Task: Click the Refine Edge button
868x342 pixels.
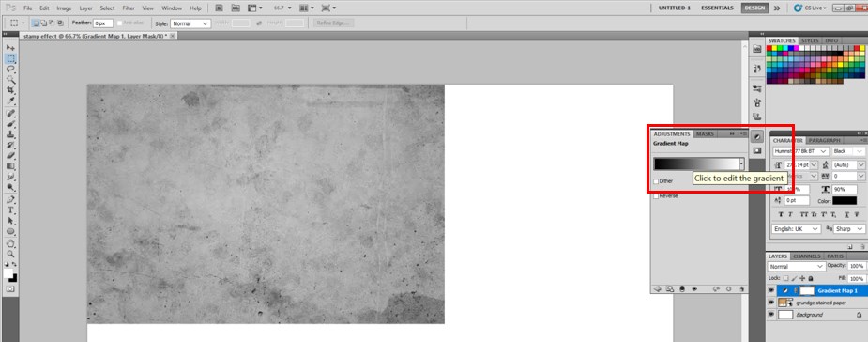Action: 334,23
